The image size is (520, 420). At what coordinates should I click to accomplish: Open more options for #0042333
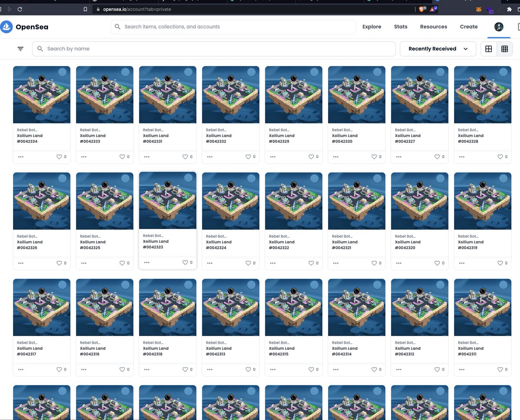(84, 157)
